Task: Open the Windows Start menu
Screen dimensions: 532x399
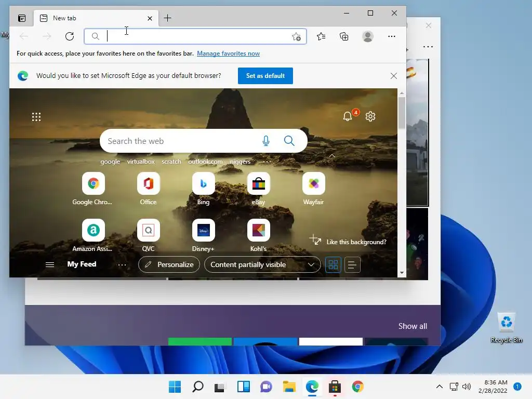Action: coord(175,387)
